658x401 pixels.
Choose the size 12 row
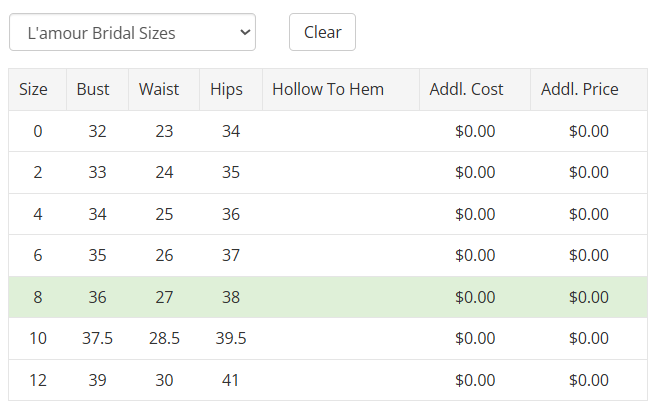coord(328,380)
